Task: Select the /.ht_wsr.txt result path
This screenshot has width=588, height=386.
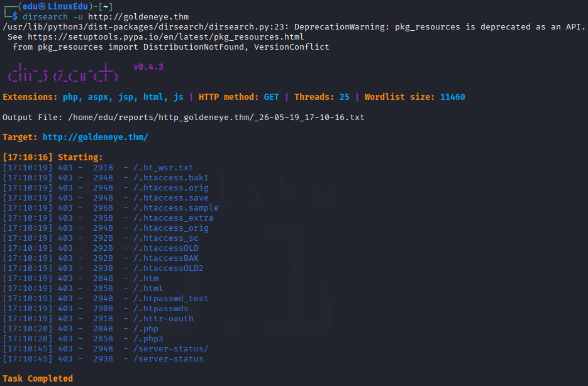Action: 163,167
